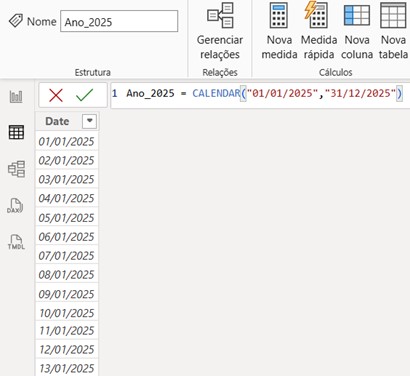
Task: Select the cell 04/01/2025
Action: 67,198
